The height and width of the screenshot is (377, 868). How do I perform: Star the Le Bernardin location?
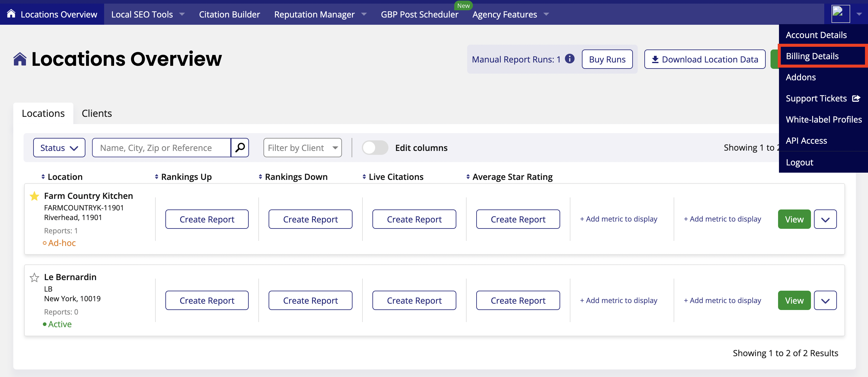click(x=34, y=277)
